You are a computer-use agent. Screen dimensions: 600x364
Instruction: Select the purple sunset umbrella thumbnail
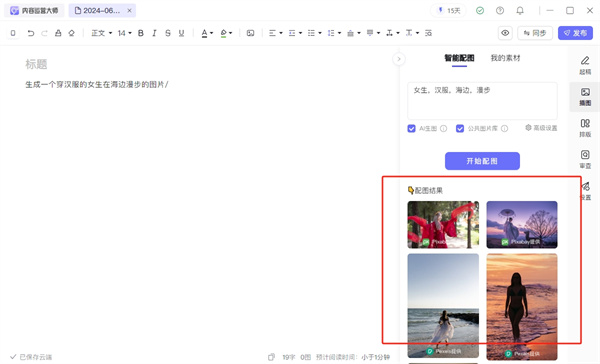pyautogui.click(x=522, y=225)
